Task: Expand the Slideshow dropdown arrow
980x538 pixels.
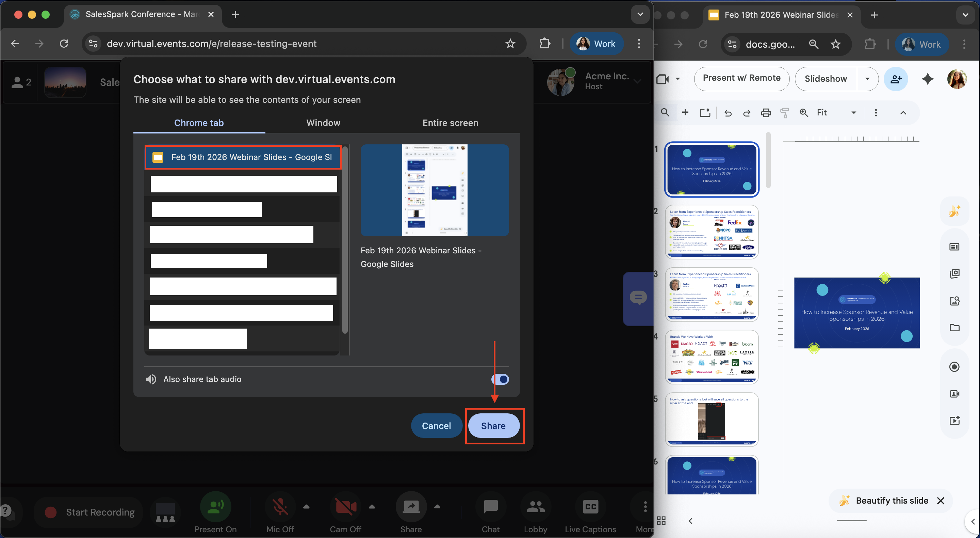Action: click(867, 79)
